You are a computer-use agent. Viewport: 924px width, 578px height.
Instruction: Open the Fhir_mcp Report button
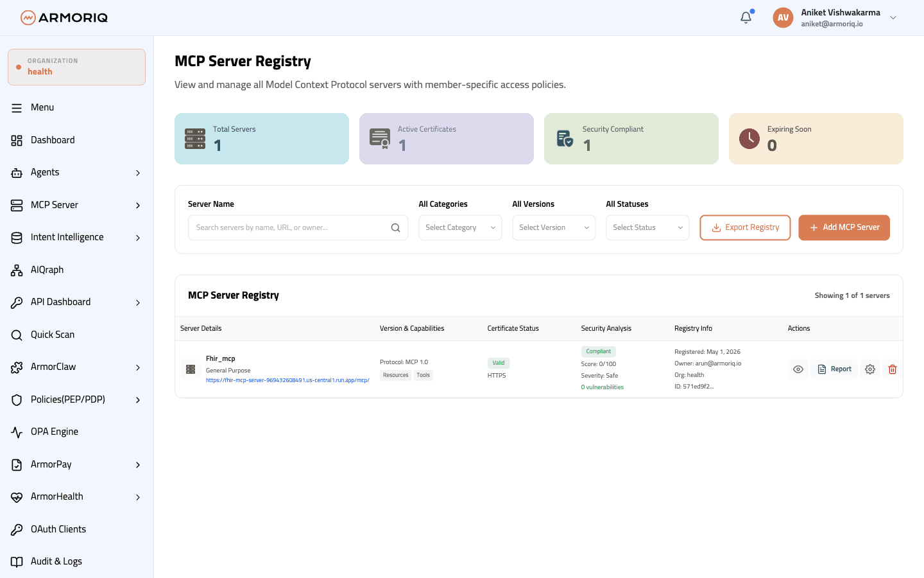coord(834,369)
